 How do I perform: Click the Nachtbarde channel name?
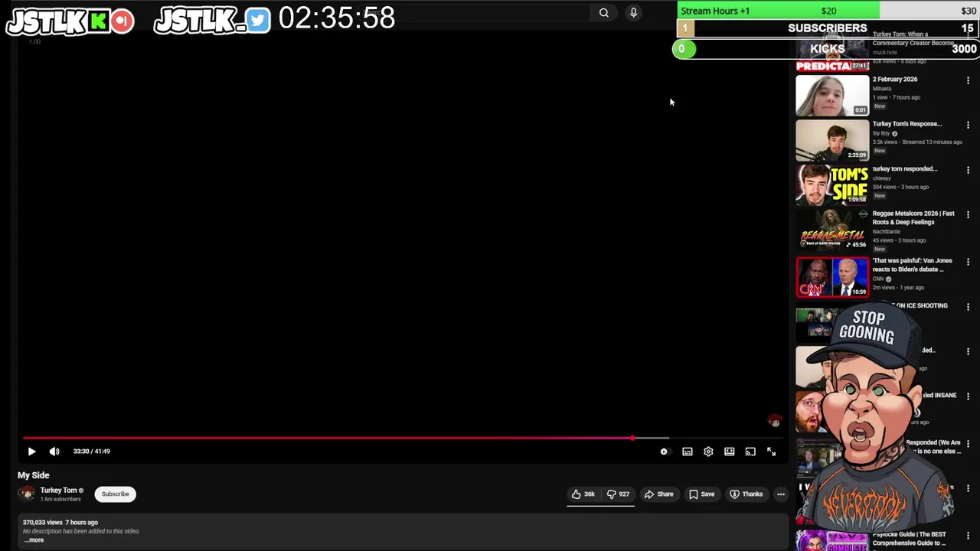[887, 232]
